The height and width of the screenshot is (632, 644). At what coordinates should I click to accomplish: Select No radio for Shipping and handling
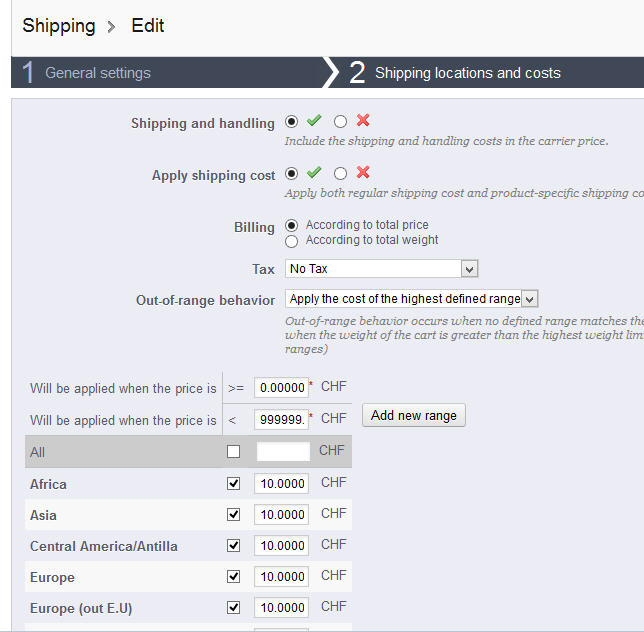pyautogui.click(x=340, y=122)
